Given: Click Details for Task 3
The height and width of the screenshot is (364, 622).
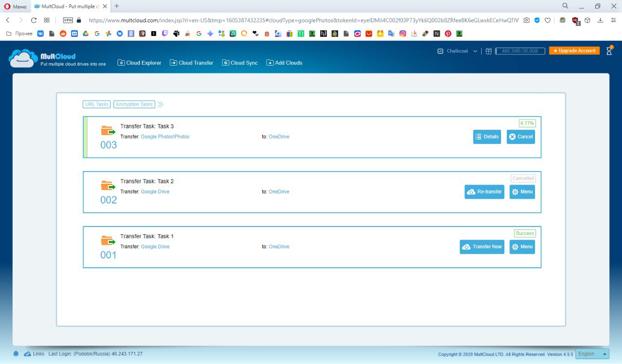Looking at the screenshot, I should click(487, 137).
